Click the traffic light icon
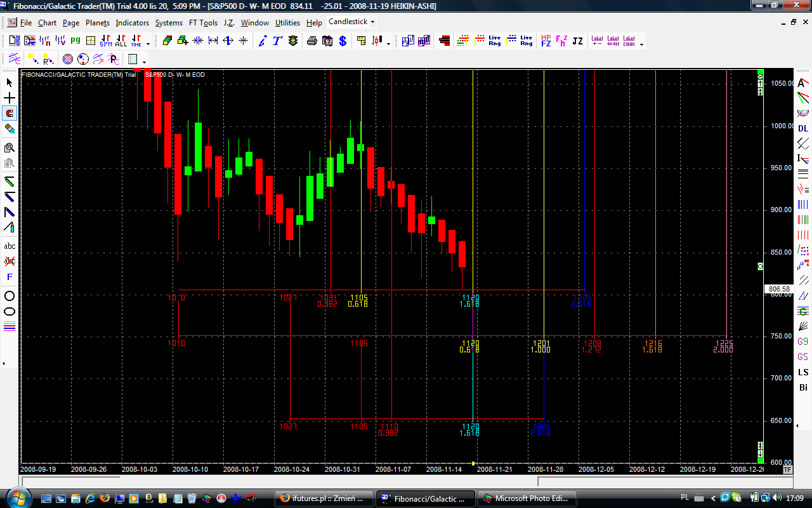This screenshot has height=508, width=812. pos(292,41)
